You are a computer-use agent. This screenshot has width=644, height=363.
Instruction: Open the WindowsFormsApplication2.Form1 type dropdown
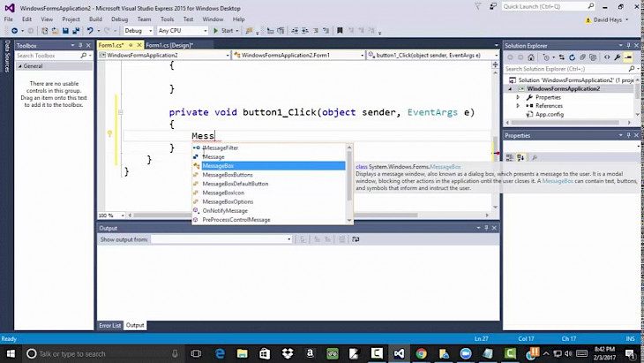click(298, 55)
